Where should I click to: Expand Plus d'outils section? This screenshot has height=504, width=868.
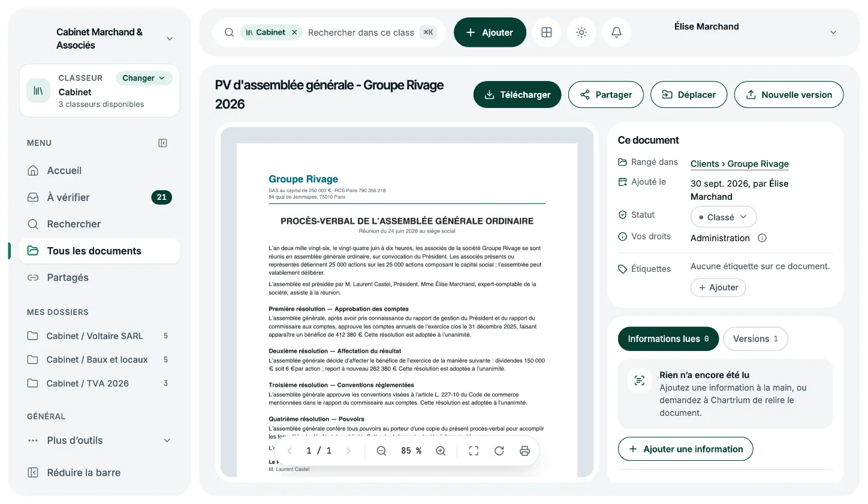tap(100, 440)
